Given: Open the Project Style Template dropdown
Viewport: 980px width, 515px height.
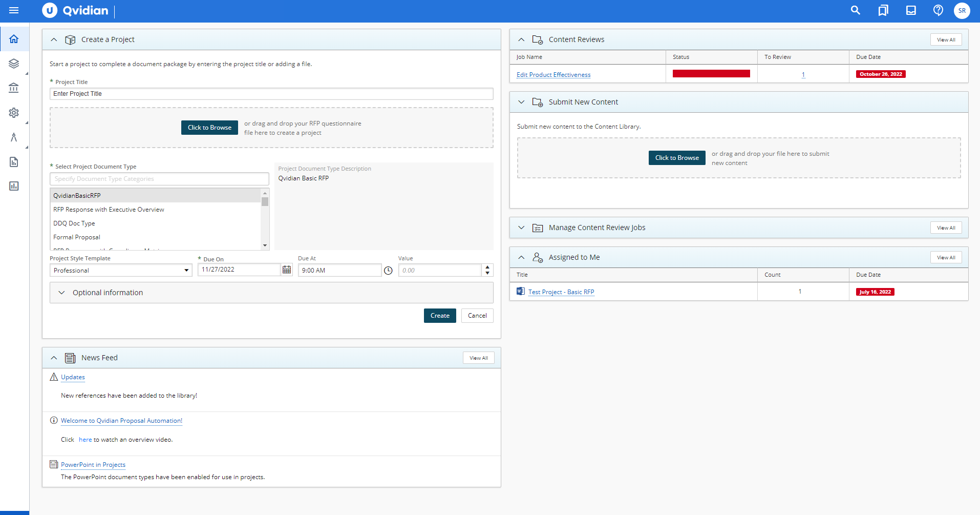Looking at the screenshot, I should tap(121, 270).
